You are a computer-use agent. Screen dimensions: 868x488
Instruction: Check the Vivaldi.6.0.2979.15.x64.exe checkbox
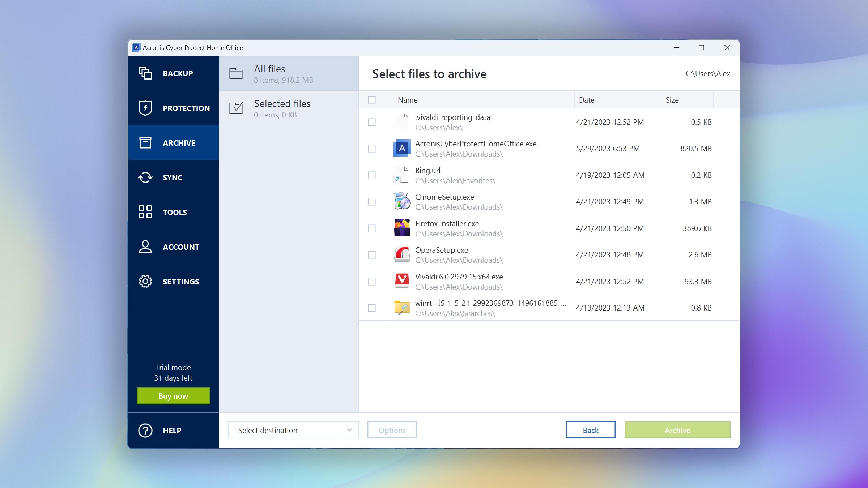[372, 282]
